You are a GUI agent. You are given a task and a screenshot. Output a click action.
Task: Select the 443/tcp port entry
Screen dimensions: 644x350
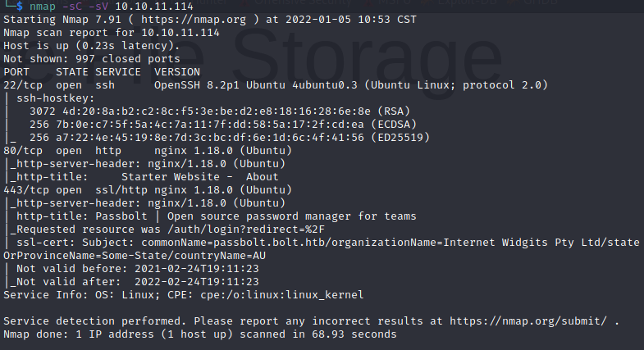click(23, 189)
